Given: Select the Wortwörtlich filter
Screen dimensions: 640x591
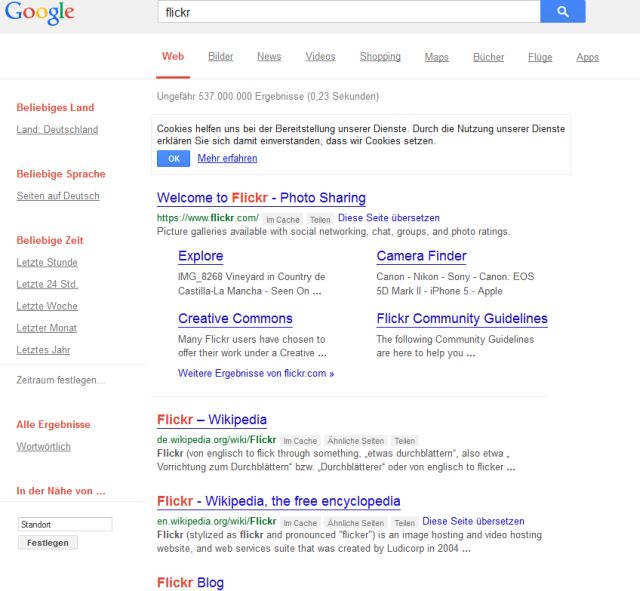Looking at the screenshot, I should tap(44, 447).
